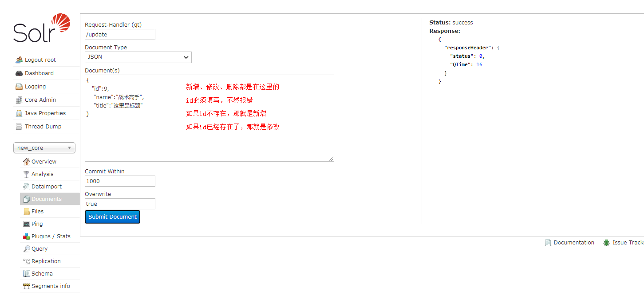The width and height of the screenshot is (644, 300).
Task: Click the "QTime": 16 response line
Action: [x=466, y=64]
